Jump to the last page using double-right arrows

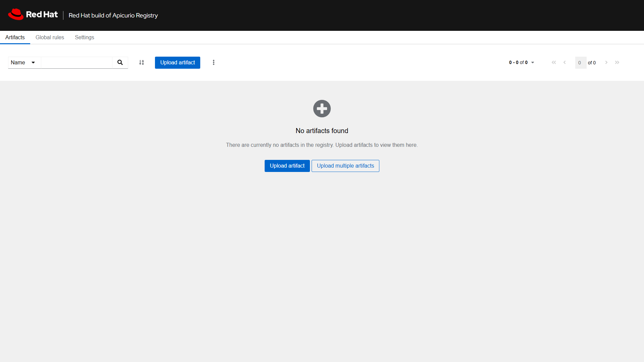coord(618,62)
